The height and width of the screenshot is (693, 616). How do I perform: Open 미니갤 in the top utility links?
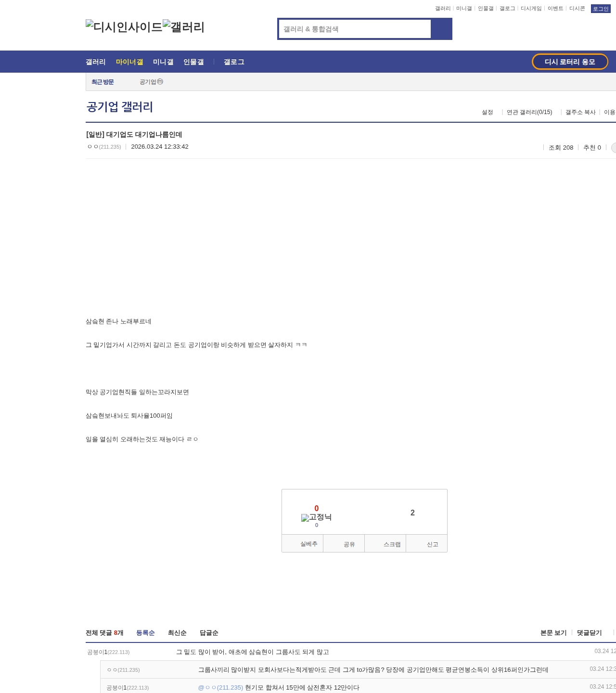[464, 9]
